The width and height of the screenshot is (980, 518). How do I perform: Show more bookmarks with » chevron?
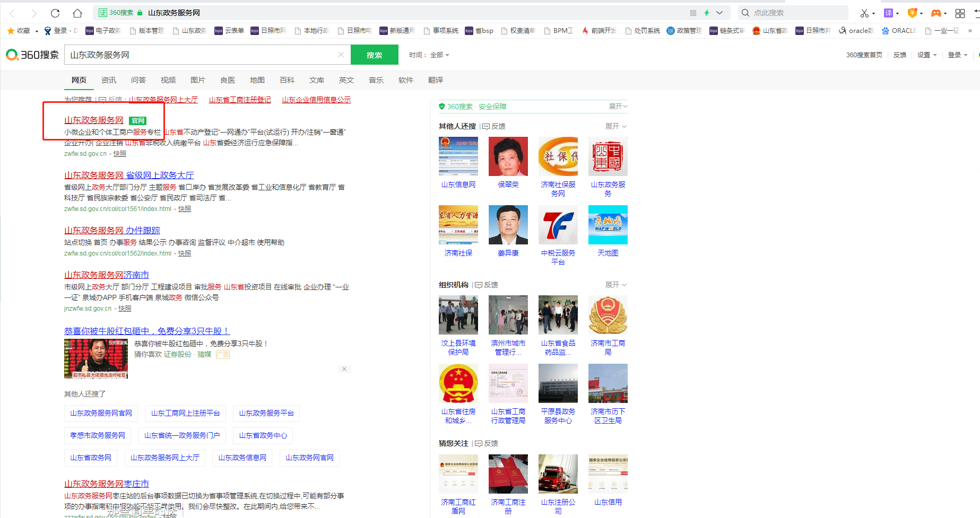point(970,31)
